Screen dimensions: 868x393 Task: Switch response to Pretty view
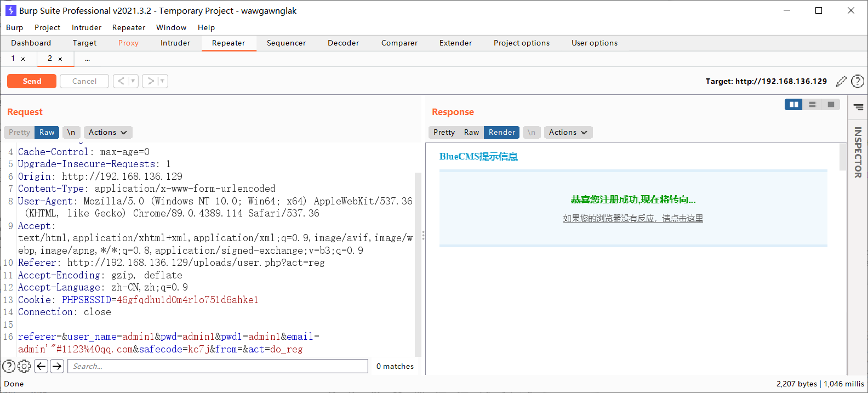(x=444, y=132)
